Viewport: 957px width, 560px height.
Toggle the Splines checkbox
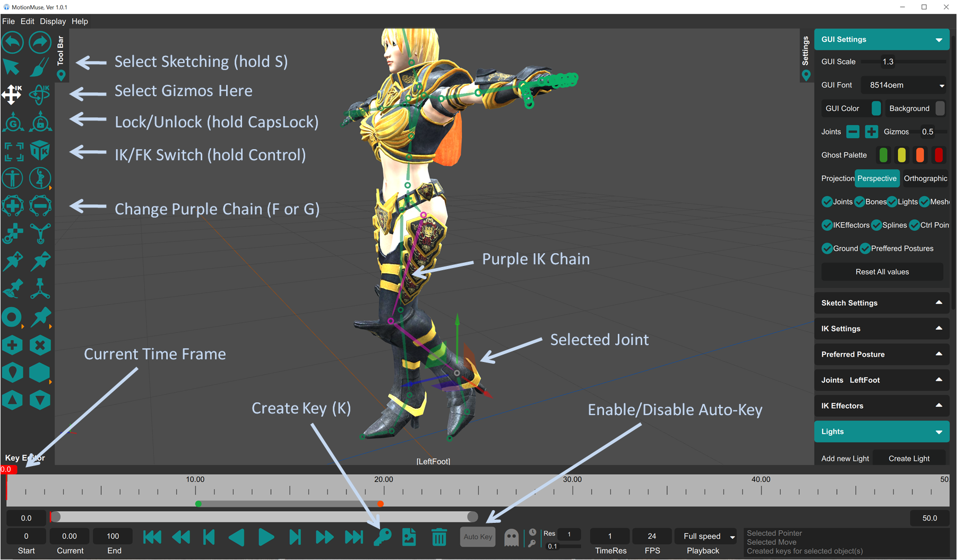coord(876,225)
